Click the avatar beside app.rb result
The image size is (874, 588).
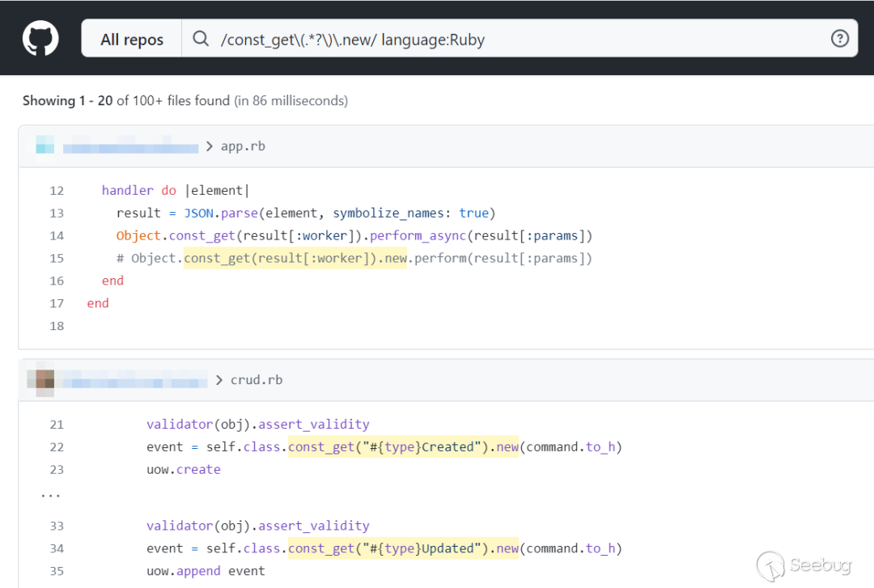[45, 146]
